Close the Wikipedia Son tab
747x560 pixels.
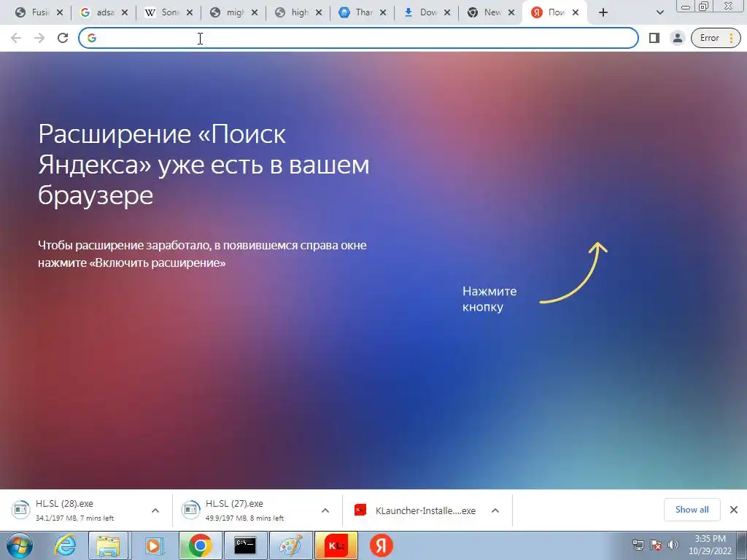[190, 13]
